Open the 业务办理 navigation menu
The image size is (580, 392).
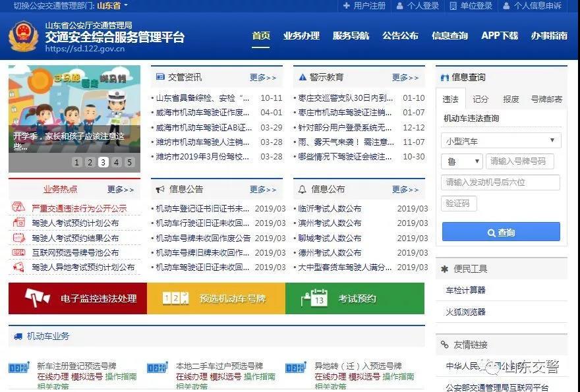(301, 36)
